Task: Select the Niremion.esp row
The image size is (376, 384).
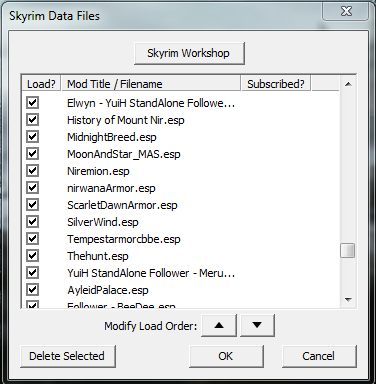Action: (98, 171)
